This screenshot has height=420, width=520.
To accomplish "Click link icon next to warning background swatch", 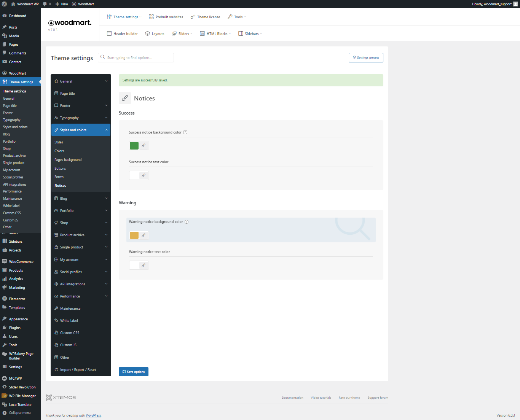I will pos(144,235).
